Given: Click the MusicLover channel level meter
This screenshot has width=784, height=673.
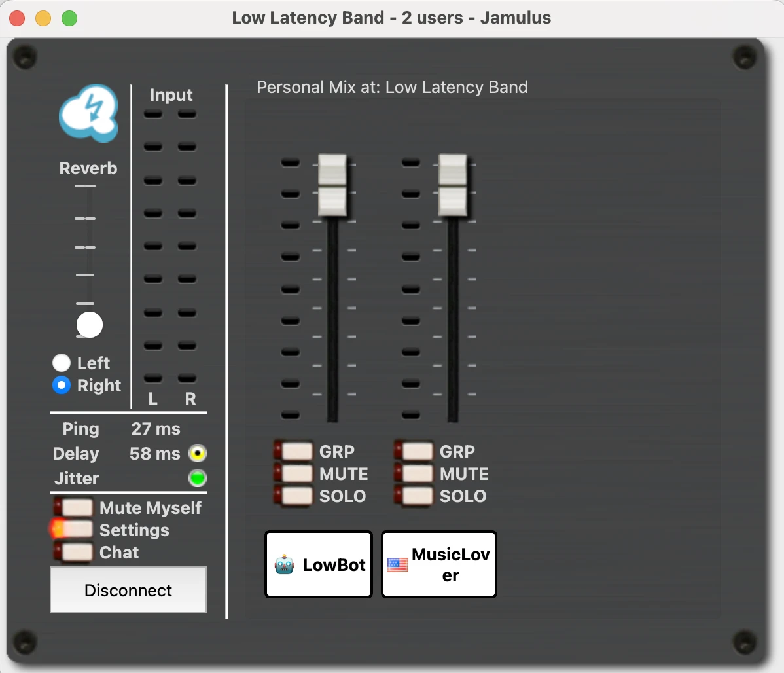Looking at the screenshot, I should pyautogui.click(x=411, y=288).
